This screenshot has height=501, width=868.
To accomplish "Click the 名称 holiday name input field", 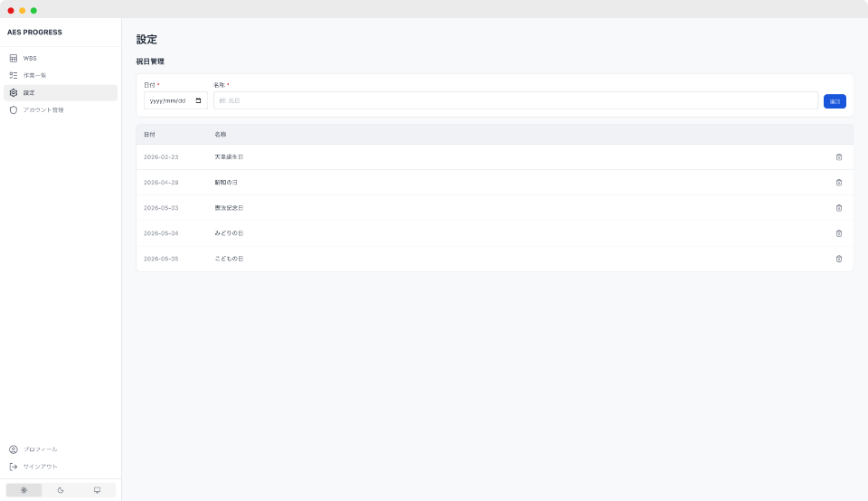I will point(515,100).
